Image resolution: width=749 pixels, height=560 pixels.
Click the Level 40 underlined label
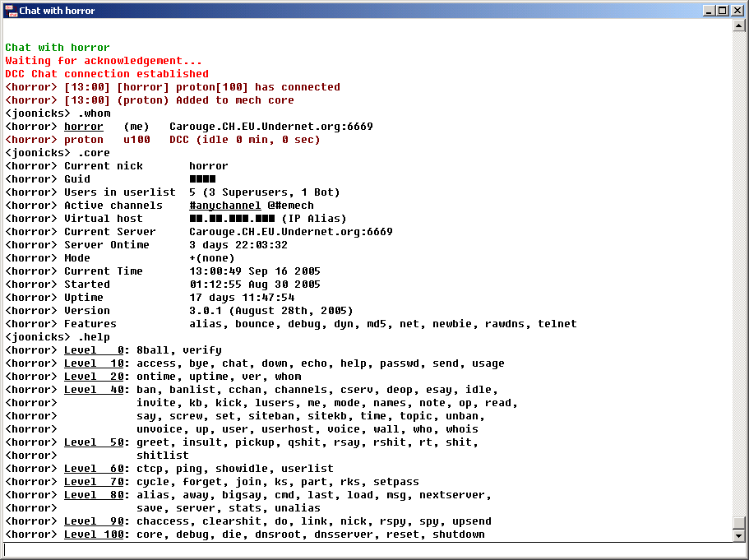point(95,390)
